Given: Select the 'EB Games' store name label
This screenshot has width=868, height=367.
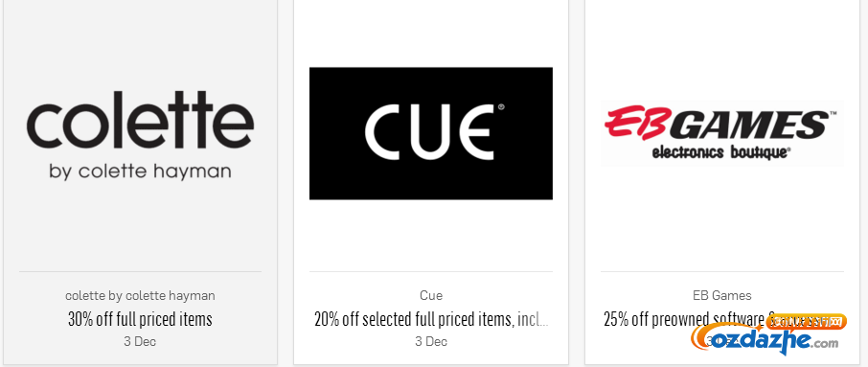Looking at the screenshot, I should (721, 295).
